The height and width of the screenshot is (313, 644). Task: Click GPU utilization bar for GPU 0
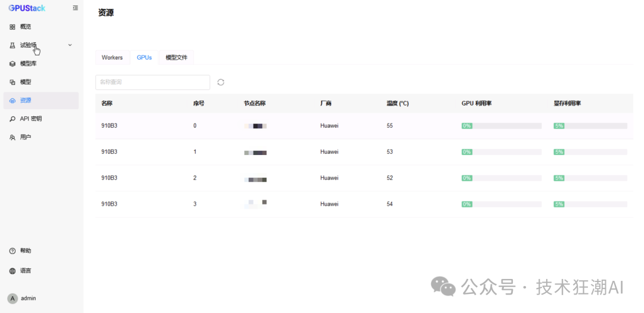click(501, 126)
